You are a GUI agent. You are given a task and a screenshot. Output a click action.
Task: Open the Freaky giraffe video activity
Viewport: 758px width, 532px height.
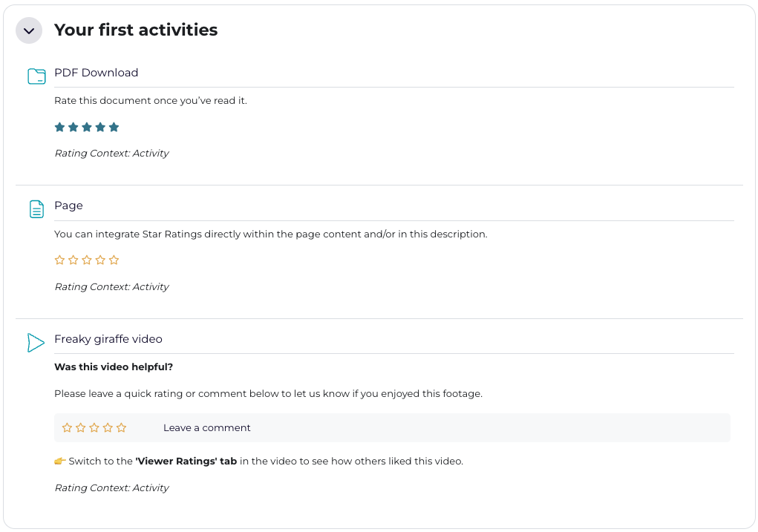coord(108,339)
